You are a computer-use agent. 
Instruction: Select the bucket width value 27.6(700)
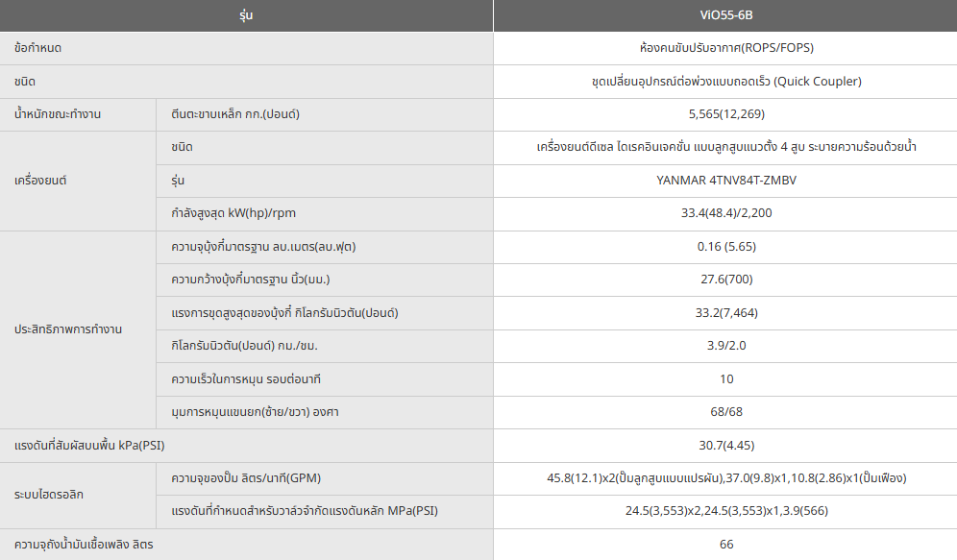click(x=725, y=280)
